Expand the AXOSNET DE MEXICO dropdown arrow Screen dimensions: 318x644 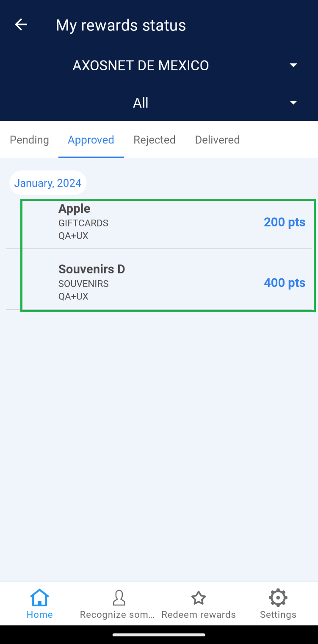click(293, 65)
